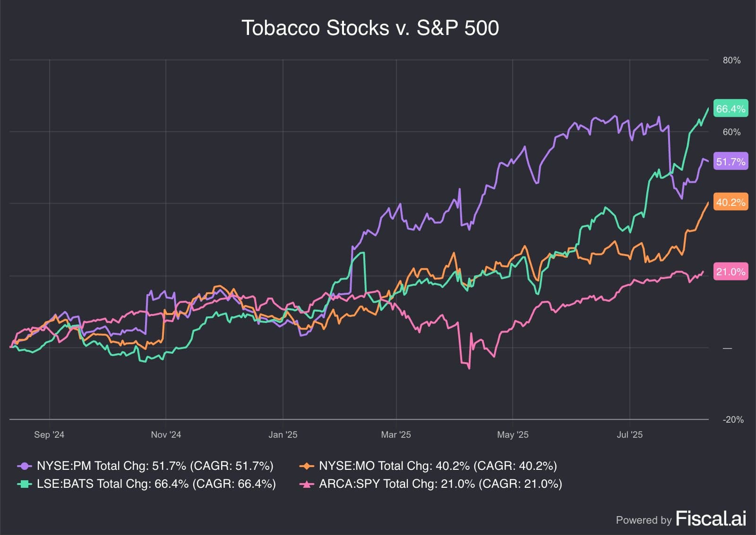Viewport: 756px width, 535px height.
Task: Toggle the LSE:BATS Total Chg legend label
Action: (156, 484)
